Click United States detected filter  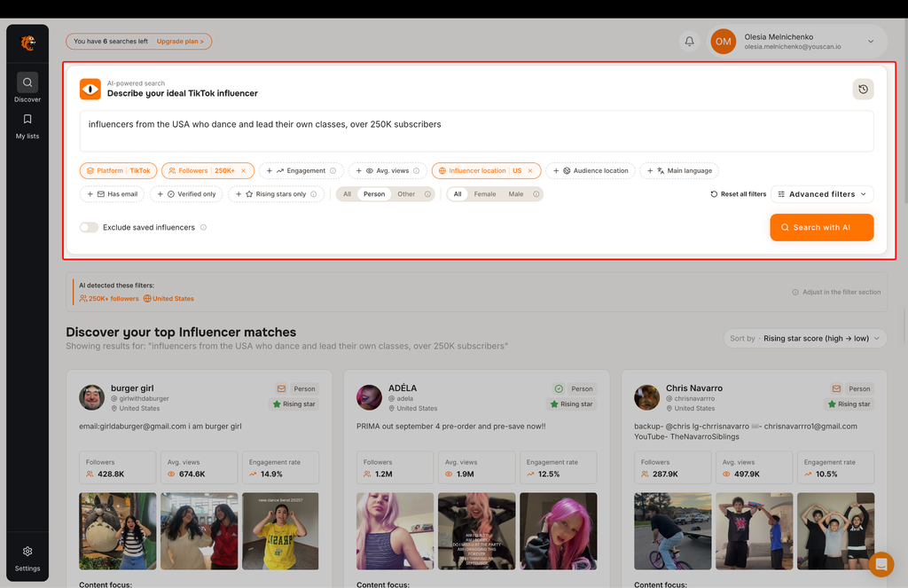click(x=168, y=299)
